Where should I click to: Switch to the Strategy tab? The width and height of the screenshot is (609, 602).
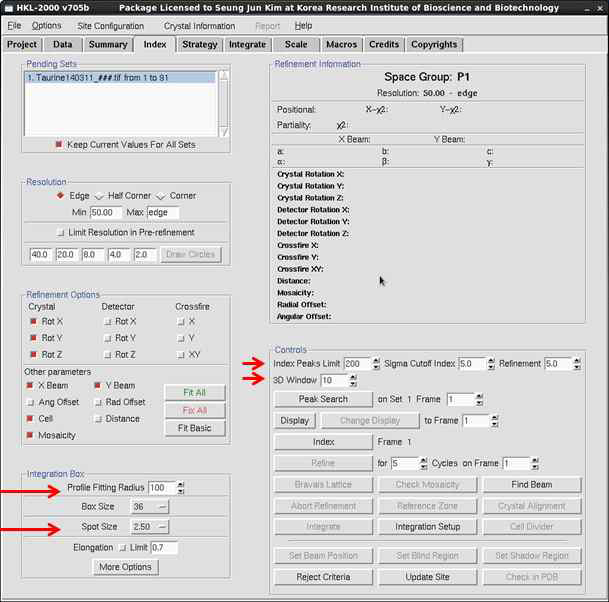click(200, 45)
